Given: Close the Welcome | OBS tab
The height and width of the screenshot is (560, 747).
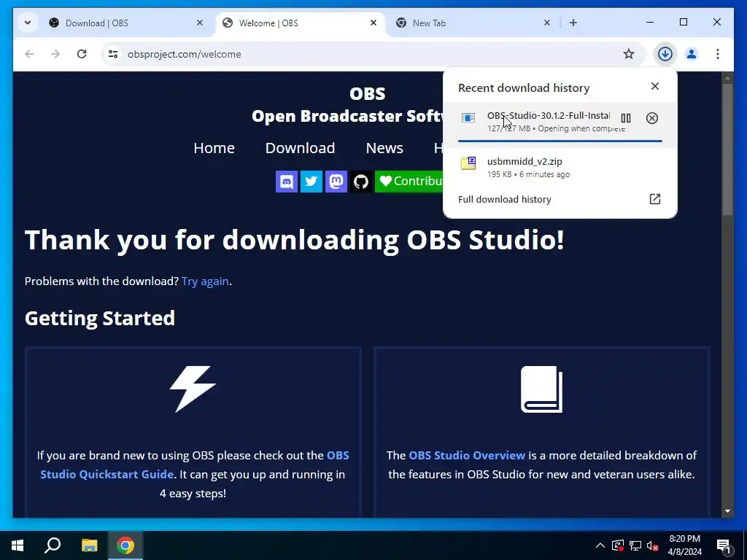Looking at the screenshot, I should [373, 23].
